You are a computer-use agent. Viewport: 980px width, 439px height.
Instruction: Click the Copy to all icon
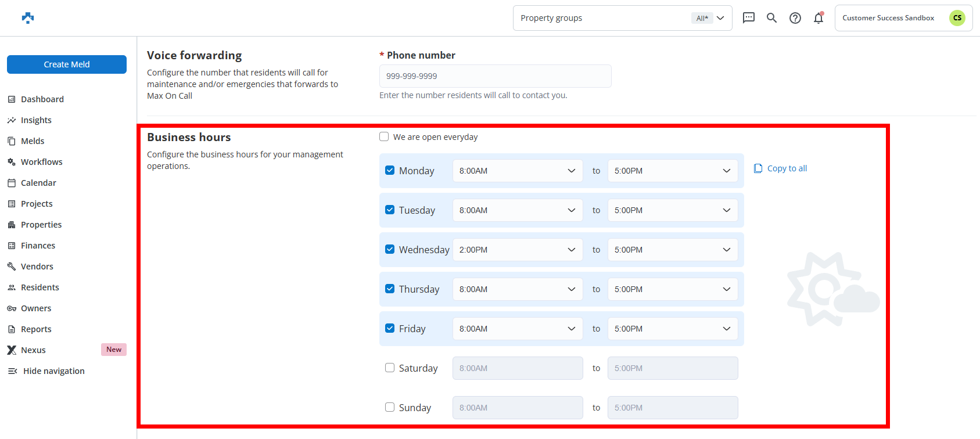[758, 168]
